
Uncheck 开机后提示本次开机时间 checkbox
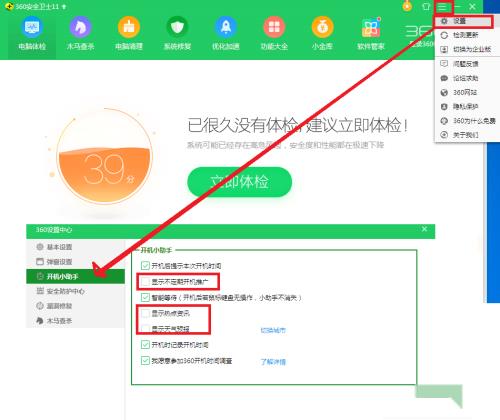click(145, 266)
